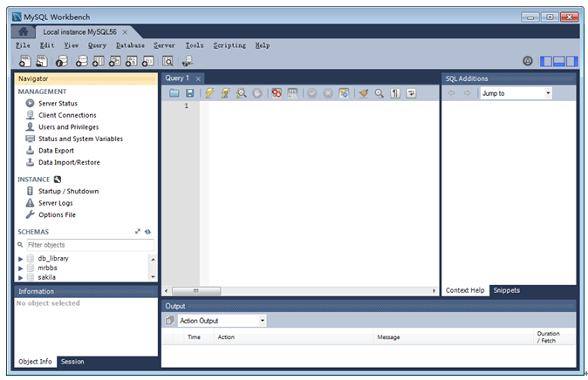Screen dimensions: 588x380
Task: Open Options File
Action: pyautogui.click(x=57, y=214)
